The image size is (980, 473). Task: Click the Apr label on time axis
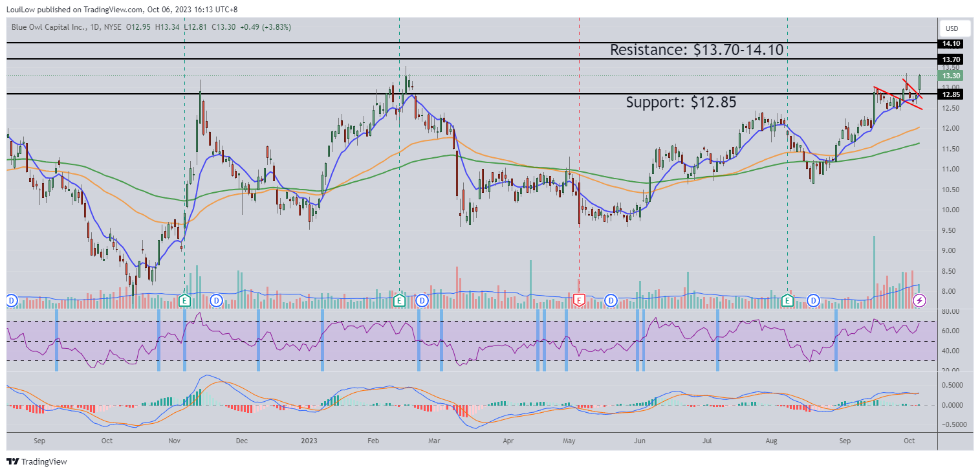[x=508, y=441]
